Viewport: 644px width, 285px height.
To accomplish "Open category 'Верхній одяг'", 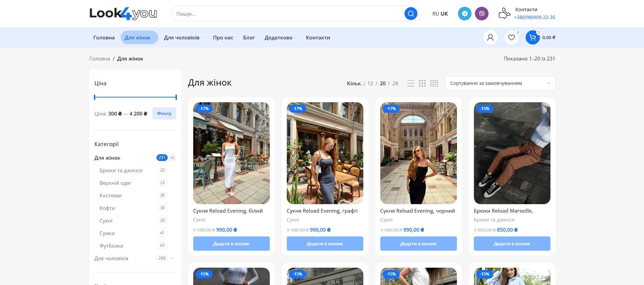I will point(115,183).
